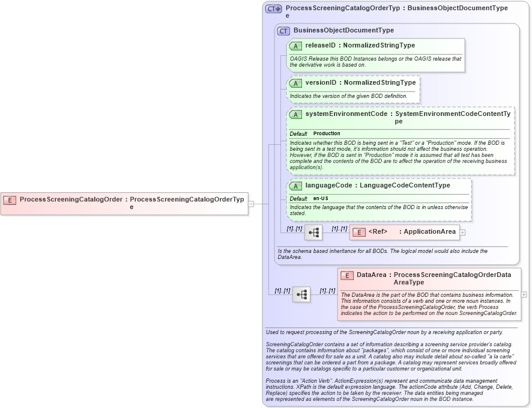Click the A icon of releaseID attribute
The height and width of the screenshot is (408, 532).
(295, 45)
